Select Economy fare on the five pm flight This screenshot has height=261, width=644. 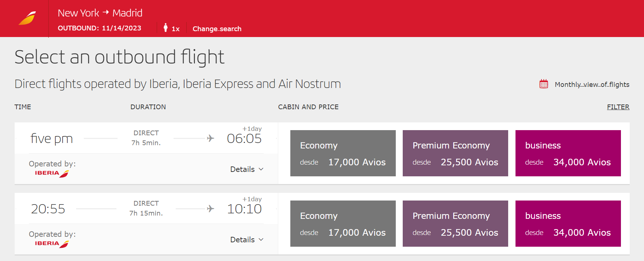(343, 153)
